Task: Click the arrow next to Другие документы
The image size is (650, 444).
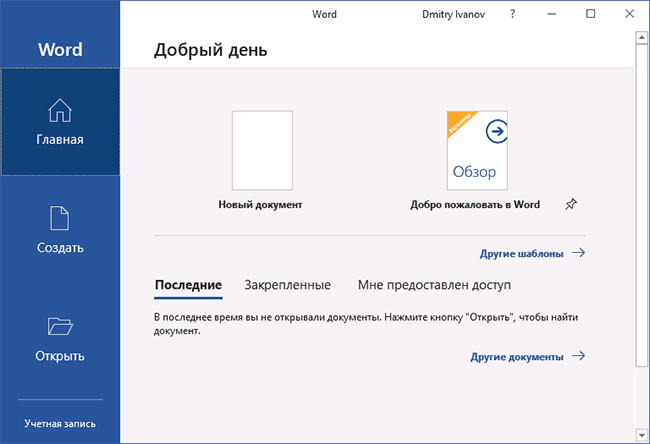Action: (579, 356)
